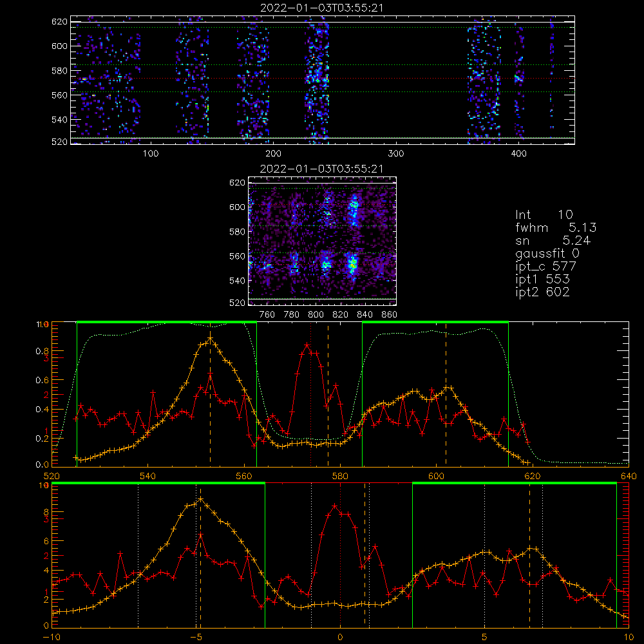Click red central peak at 0 in bottom plot
This screenshot has width=644, height=644.
click(x=335, y=506)
